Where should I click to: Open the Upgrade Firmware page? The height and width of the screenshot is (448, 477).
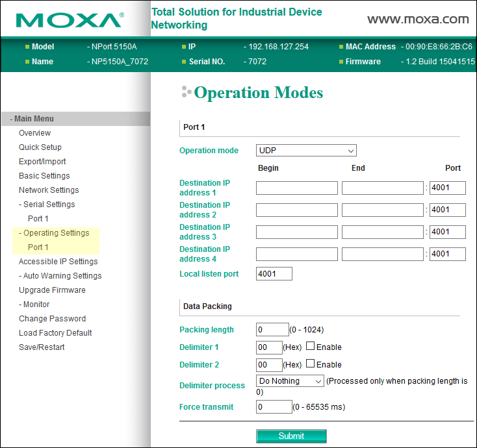(x=52, y=290)
